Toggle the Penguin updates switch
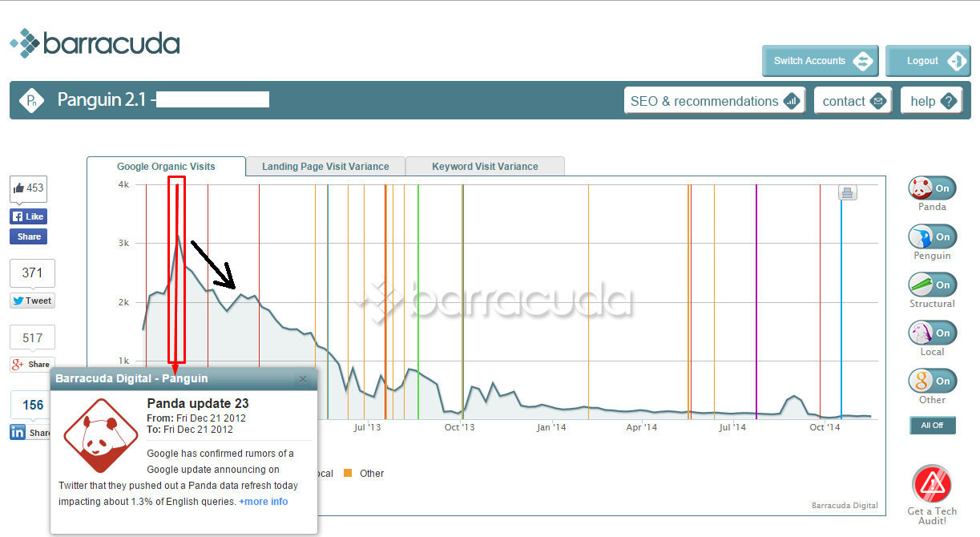Image resolution: width=980 pixels, height=537 pixels. [932, 236]
